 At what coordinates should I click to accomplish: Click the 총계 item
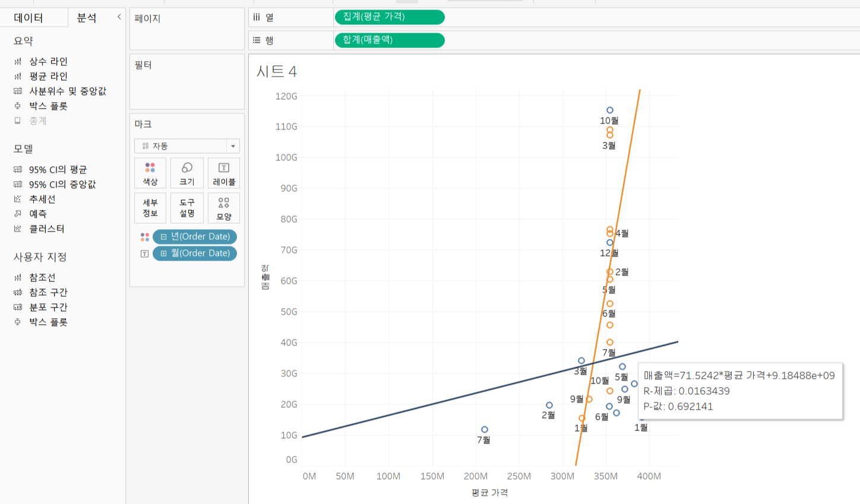coord(38,121)
